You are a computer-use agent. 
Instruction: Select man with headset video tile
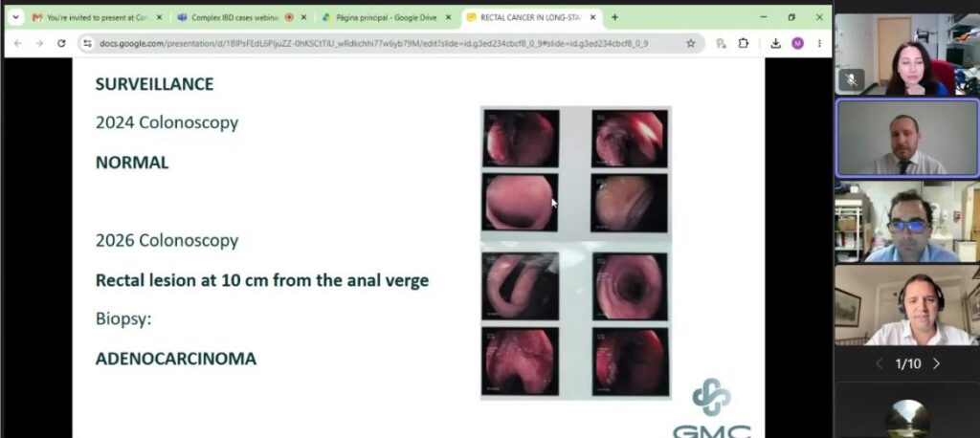tap(907, 305)
